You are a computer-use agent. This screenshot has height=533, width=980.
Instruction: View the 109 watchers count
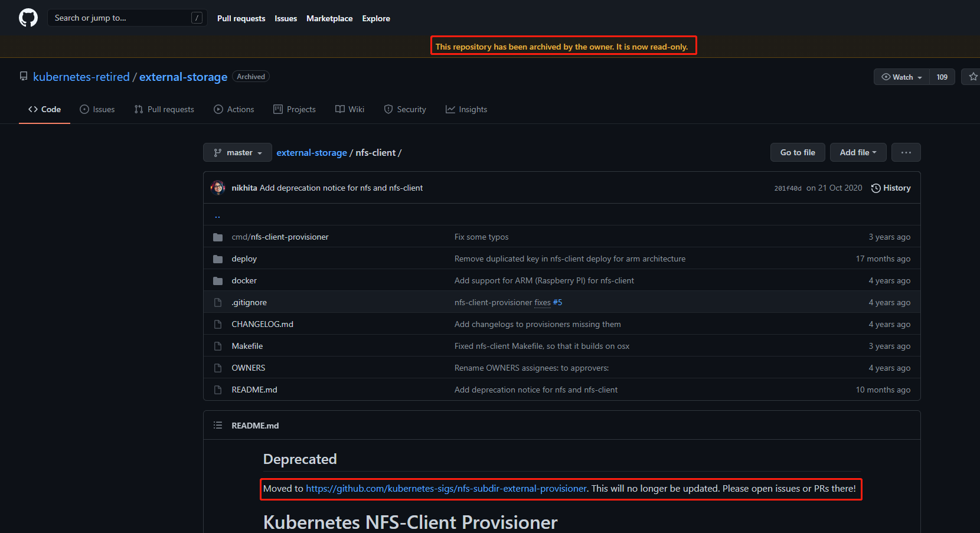(942, 77)
